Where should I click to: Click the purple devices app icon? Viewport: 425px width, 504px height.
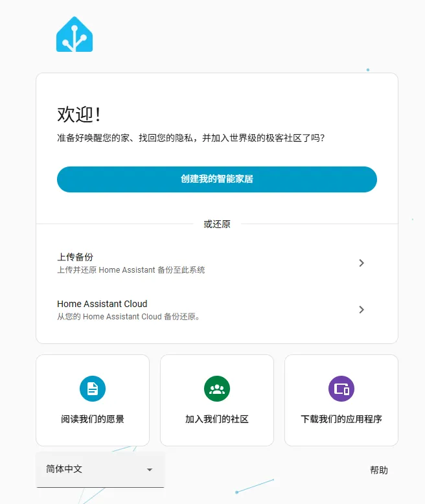click(x=341, y=389)
